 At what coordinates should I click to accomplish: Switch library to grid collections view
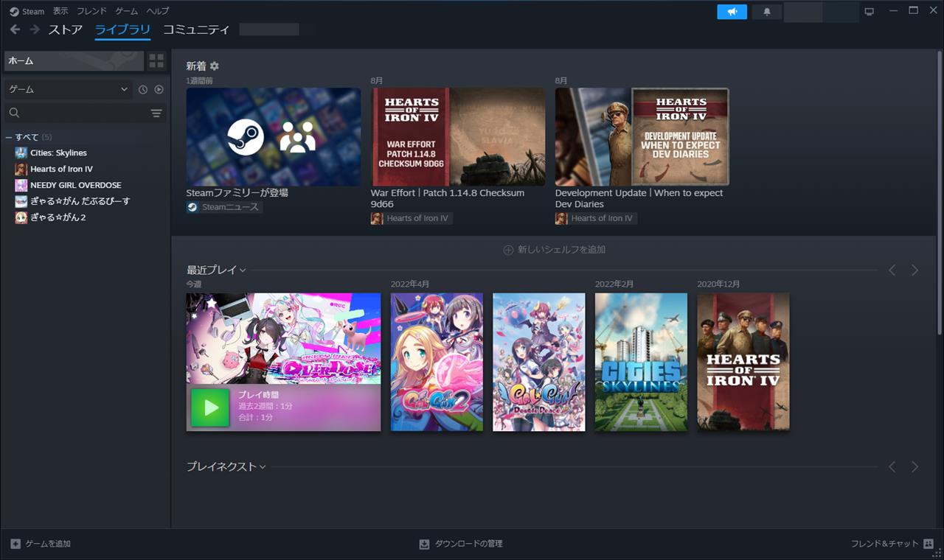click(x=156, y=61)
